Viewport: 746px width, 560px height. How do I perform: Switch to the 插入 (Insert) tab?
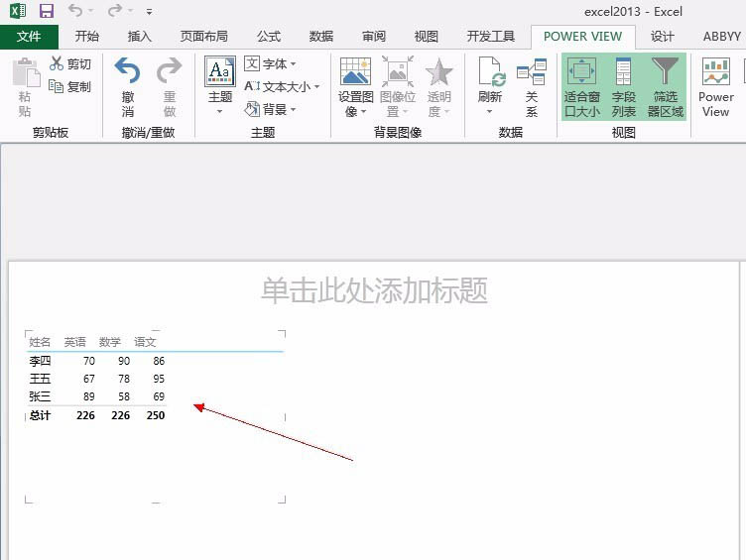140,37
